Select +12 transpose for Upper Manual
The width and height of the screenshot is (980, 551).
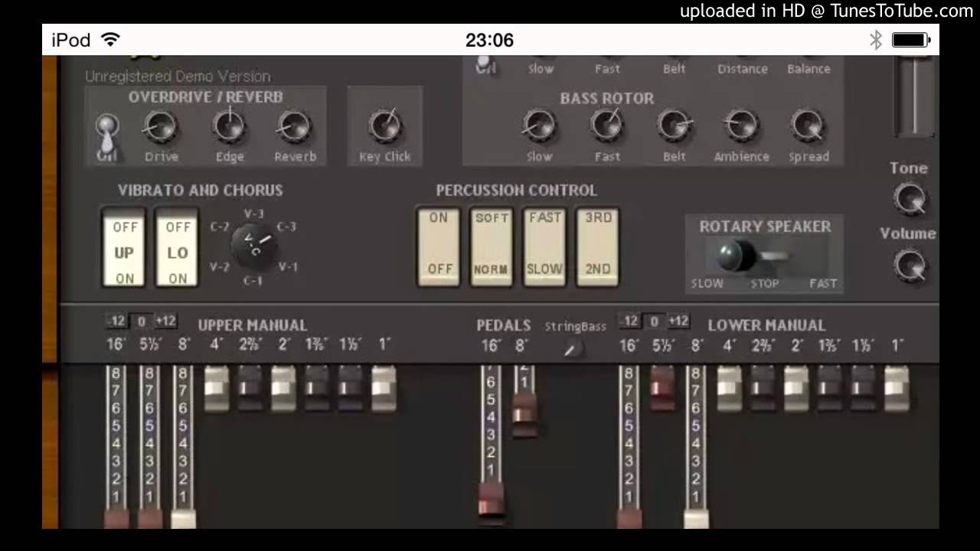[165, 321]
